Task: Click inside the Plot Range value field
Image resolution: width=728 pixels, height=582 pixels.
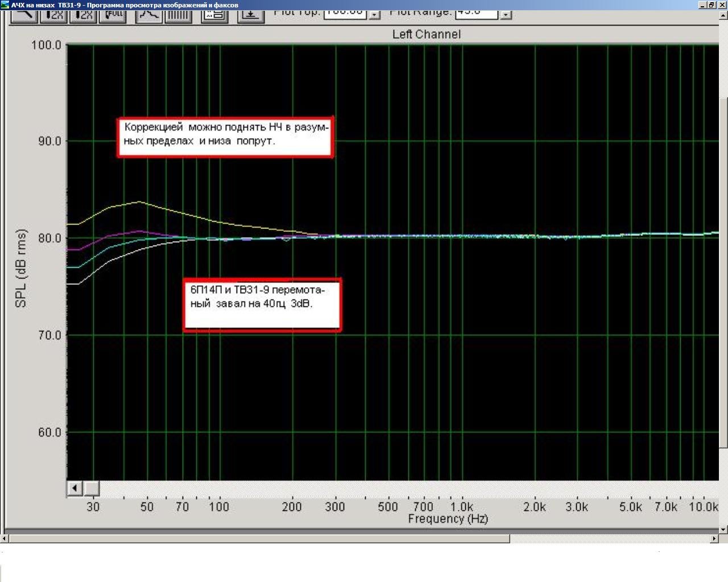Action: click(477, 13)
